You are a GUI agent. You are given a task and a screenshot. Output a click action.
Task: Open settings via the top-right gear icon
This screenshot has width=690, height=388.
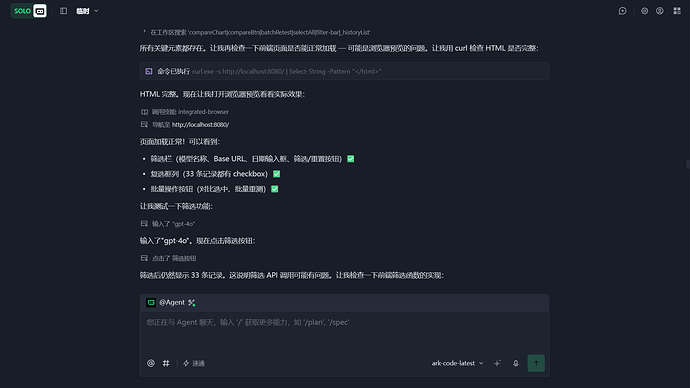(x=644, y=11)
